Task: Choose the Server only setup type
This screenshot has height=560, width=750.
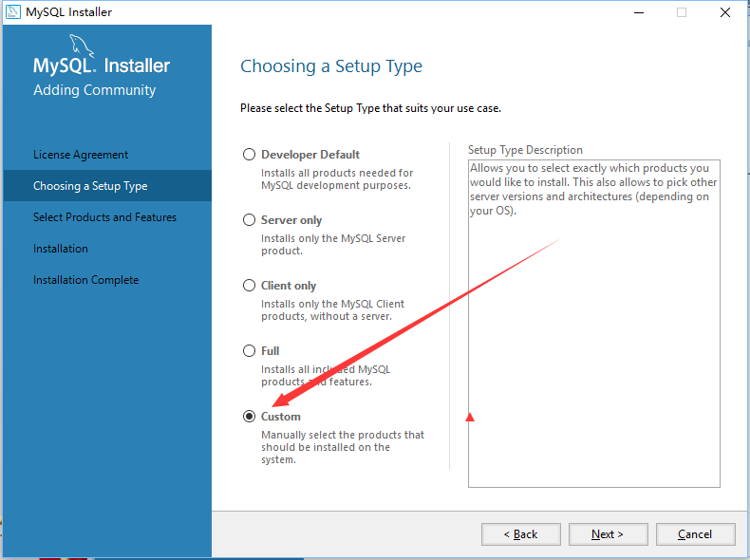Action: 249,220
